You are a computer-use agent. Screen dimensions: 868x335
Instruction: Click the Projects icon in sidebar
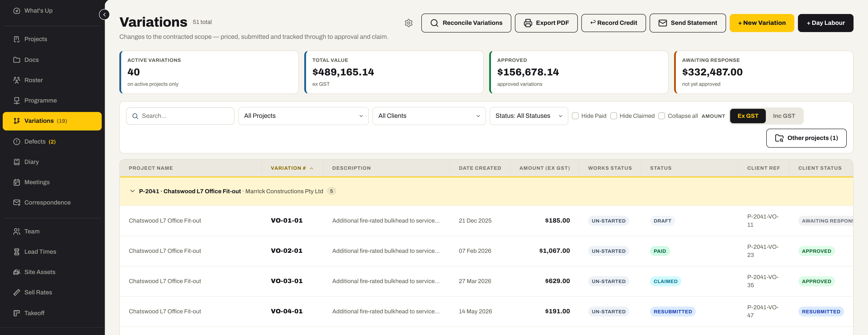click(x=17, y=39)
